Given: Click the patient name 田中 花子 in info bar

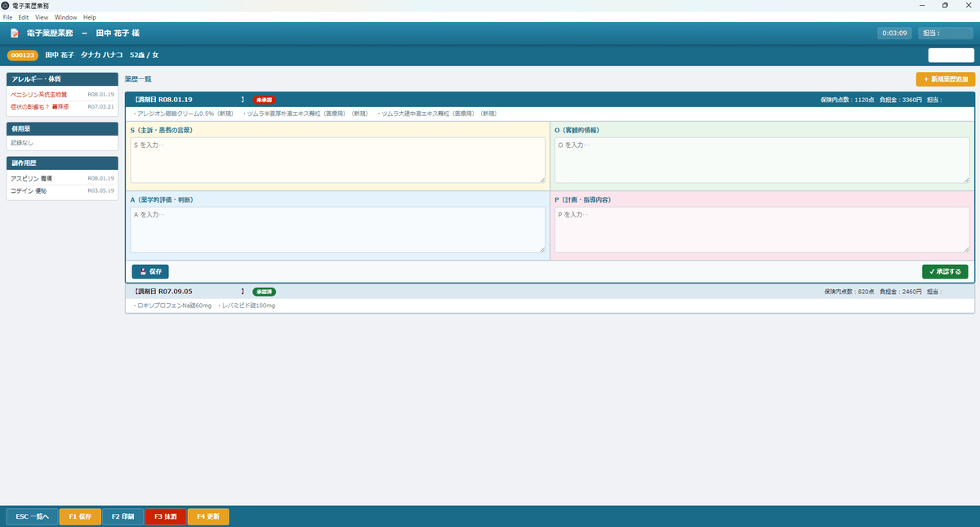Looking at the screenshot, I should (x=60, y=55).
